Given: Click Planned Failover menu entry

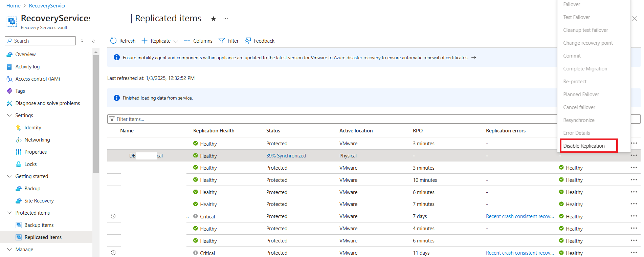Looking at the screenshot, I should coord(581,94).
